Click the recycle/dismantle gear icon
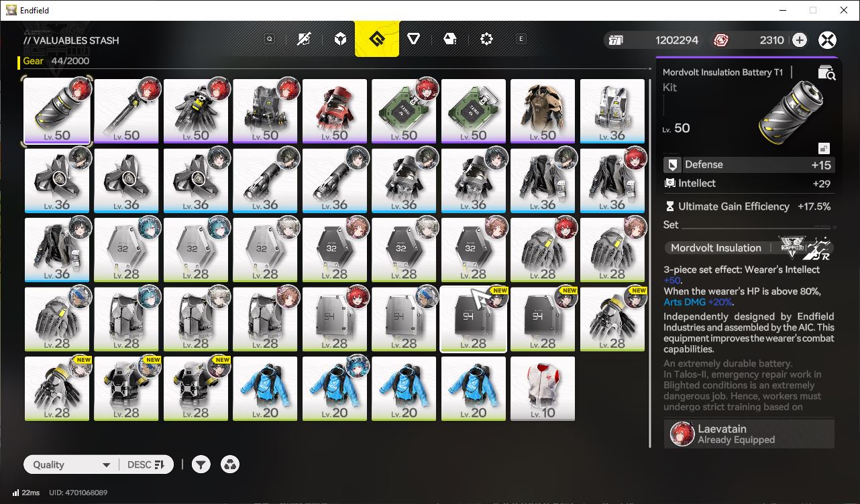Screen dimensions: 860x504 tap(230, 464)
